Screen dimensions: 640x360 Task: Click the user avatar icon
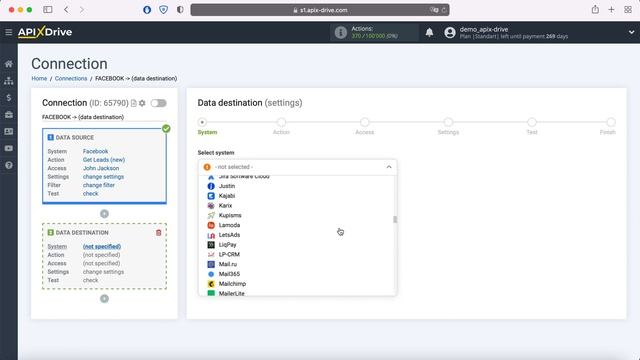450,32
